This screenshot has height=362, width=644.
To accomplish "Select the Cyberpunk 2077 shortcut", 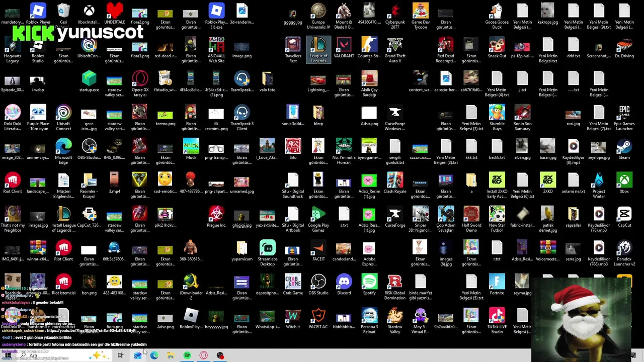I will point(395,16).
